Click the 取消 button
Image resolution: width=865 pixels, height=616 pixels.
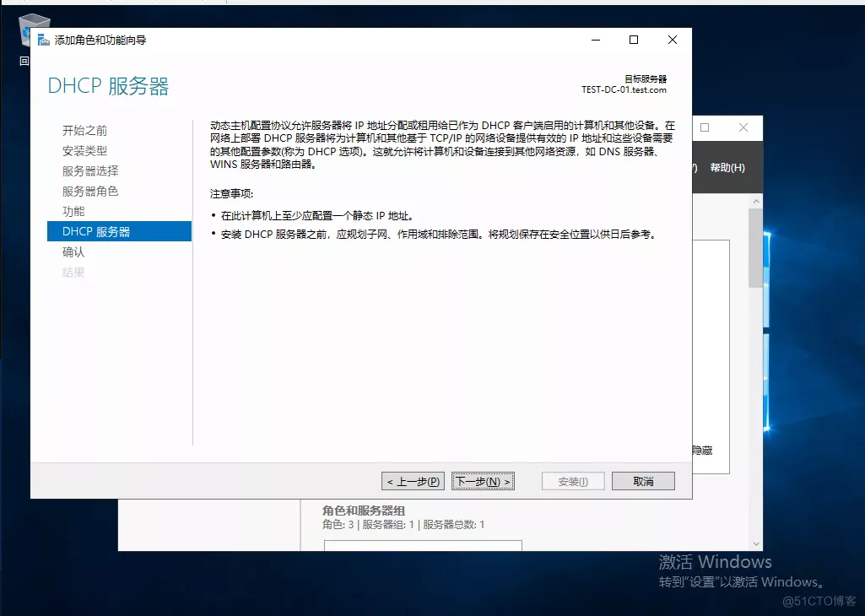[643, 482]
